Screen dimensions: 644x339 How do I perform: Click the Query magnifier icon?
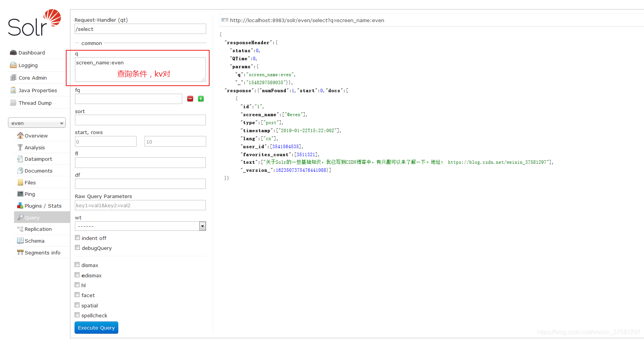(20, 217)
